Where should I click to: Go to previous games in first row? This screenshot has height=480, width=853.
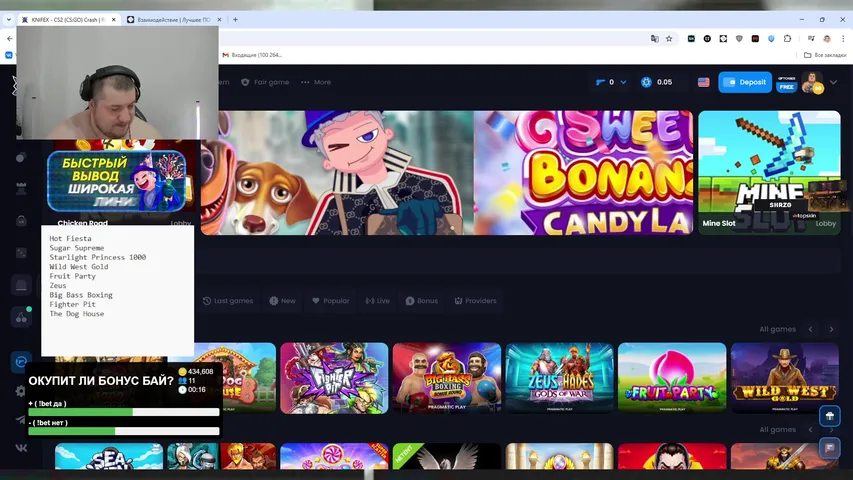(x=811, y=329)
